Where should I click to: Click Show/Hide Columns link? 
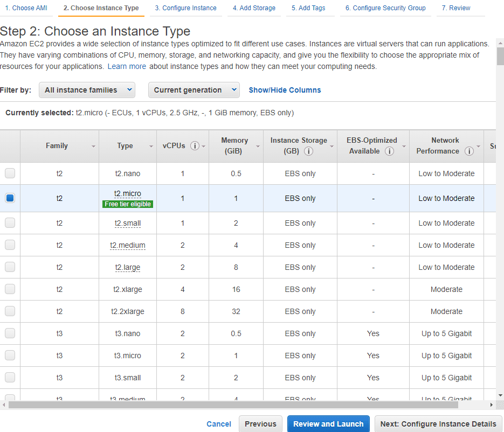coord(285,90)
